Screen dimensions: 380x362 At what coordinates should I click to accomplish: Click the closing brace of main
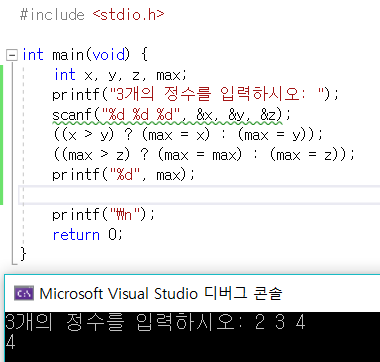point(23,254)
